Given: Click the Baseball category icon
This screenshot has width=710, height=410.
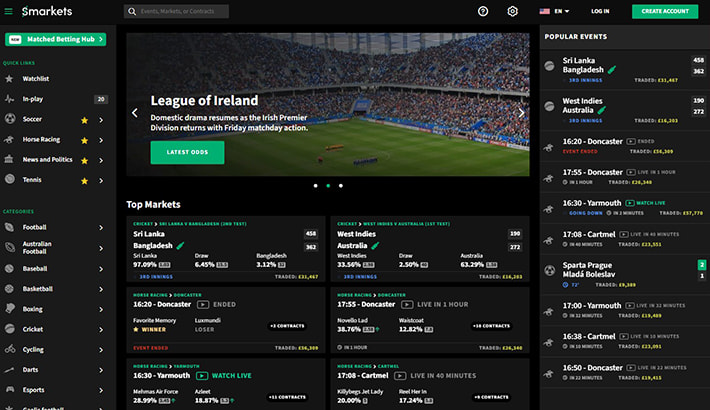Looking at the screenshot, I should (x=10, y=268).
